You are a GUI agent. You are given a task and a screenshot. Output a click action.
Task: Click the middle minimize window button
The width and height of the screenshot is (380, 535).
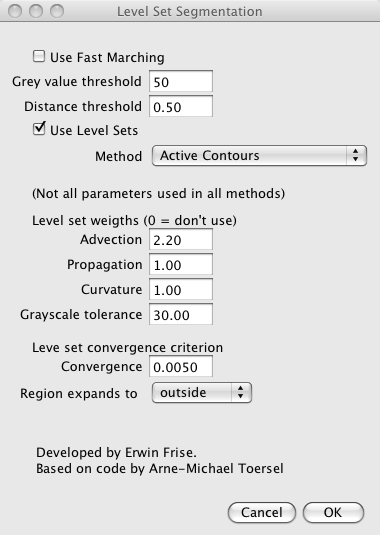click(36, 11)
